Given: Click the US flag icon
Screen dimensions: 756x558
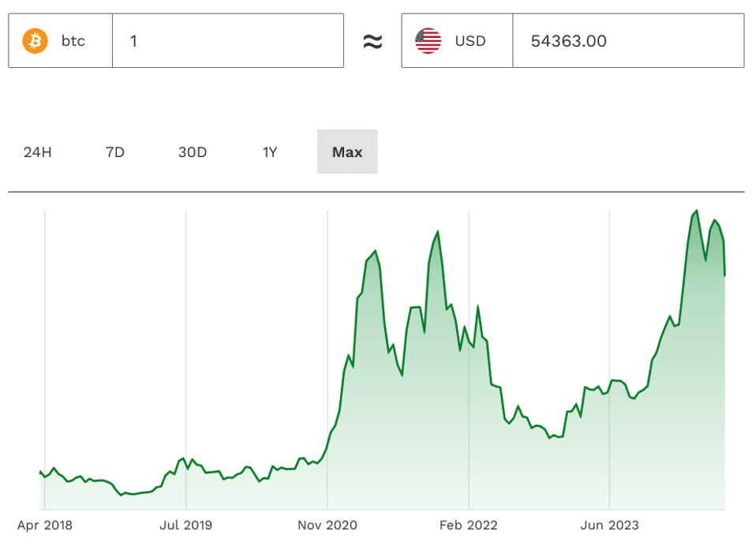Looking at the screenshot, I should [429, 41].
